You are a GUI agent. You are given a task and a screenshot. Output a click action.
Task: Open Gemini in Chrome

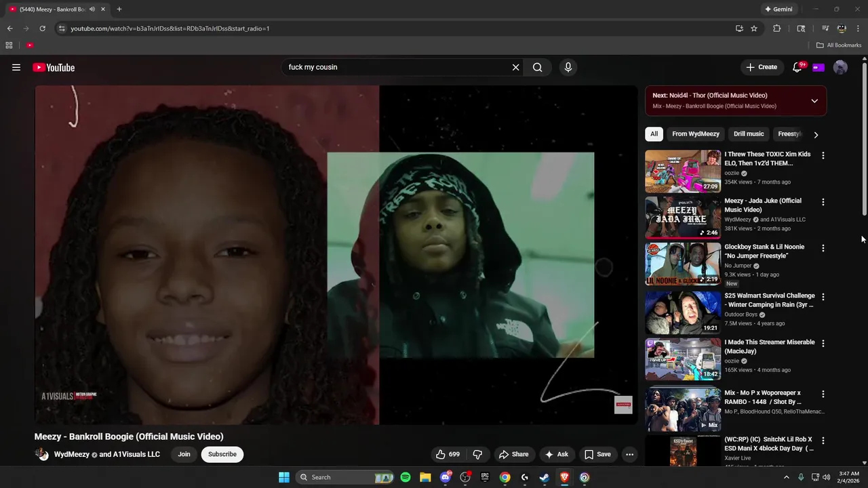pyautogui.click(x=778, y=9)
